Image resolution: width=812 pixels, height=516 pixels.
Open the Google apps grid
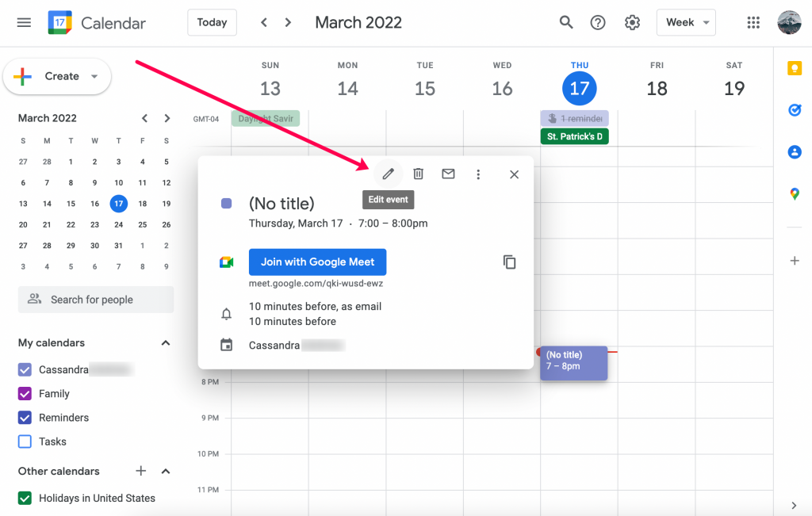pyautogui.click(x=753, y=22)
